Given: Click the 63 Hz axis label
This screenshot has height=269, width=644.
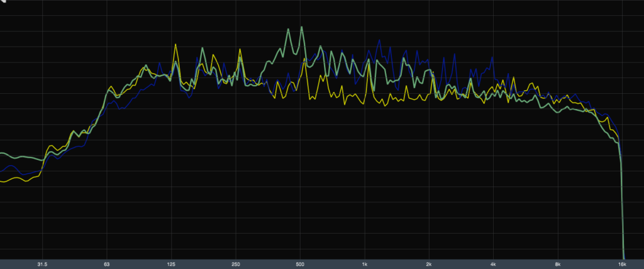Looking at the screenshot, I should [107, 264].
